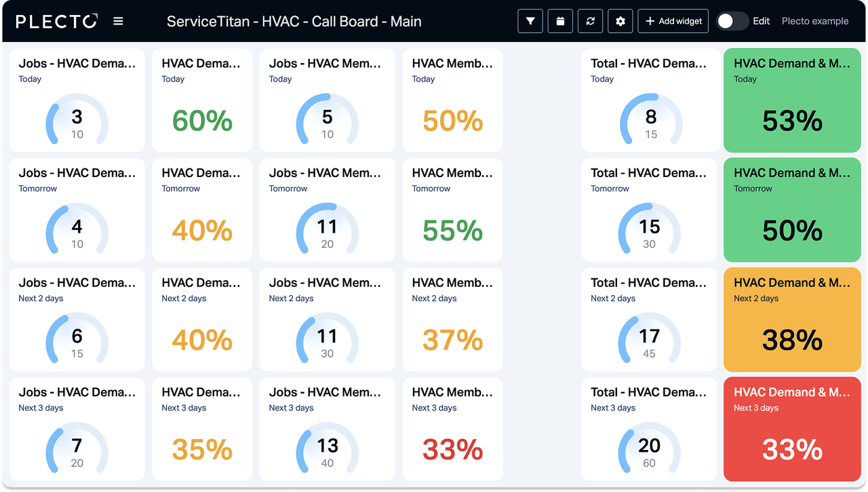
Task: Click the dashboard title ServiceTitan HVAC Call Board
Action: [x=294, y=21]
